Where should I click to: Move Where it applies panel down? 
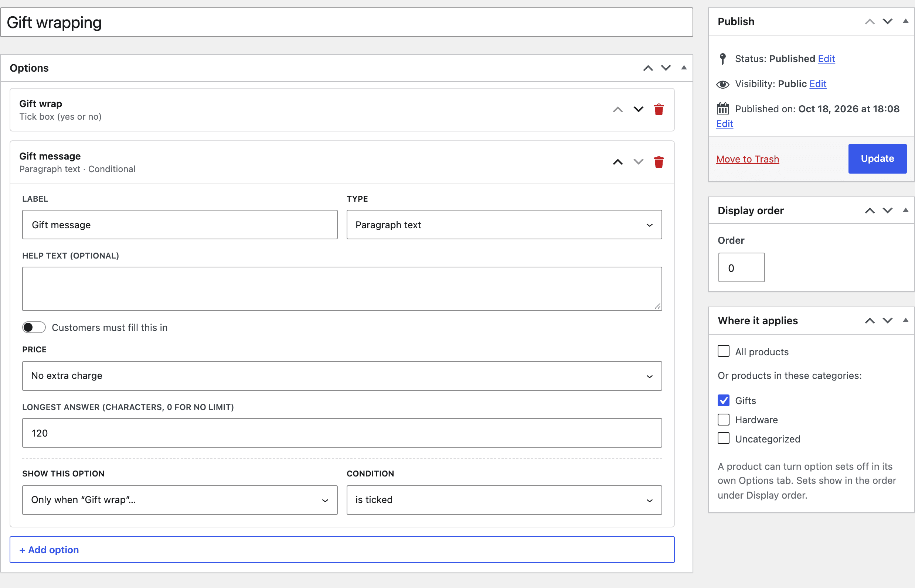[888, 321]
